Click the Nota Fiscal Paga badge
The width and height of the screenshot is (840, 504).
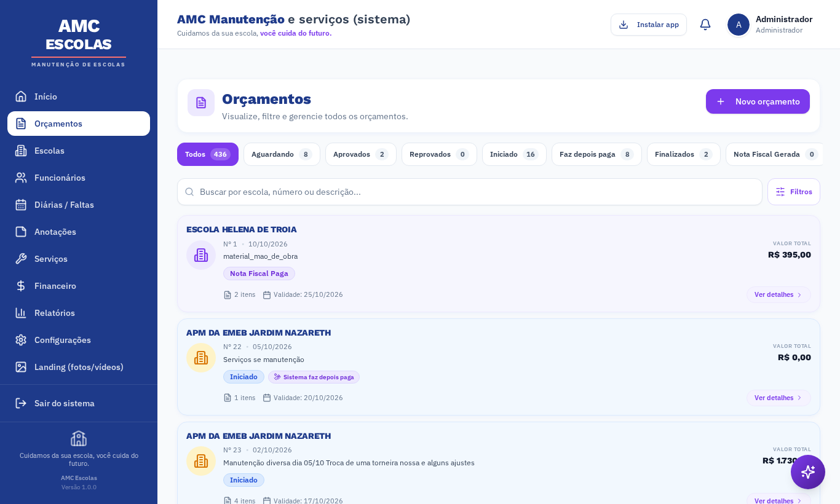[x=259, y=274]
